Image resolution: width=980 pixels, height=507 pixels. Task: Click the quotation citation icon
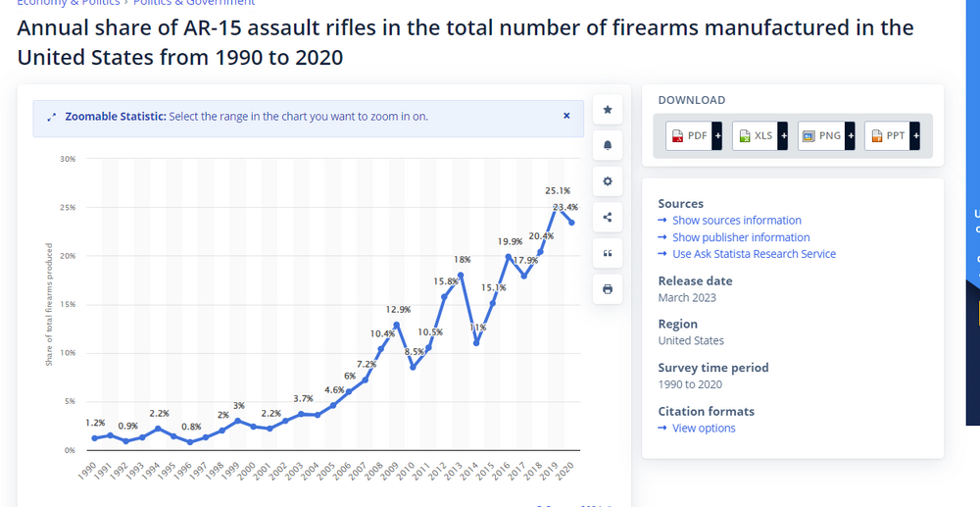[x=608, y=253]
